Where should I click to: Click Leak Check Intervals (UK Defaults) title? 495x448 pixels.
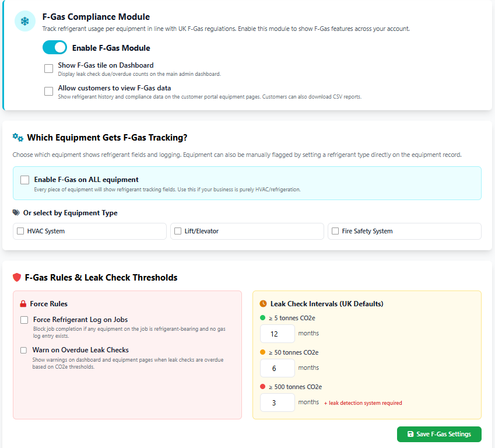point(327,304)
